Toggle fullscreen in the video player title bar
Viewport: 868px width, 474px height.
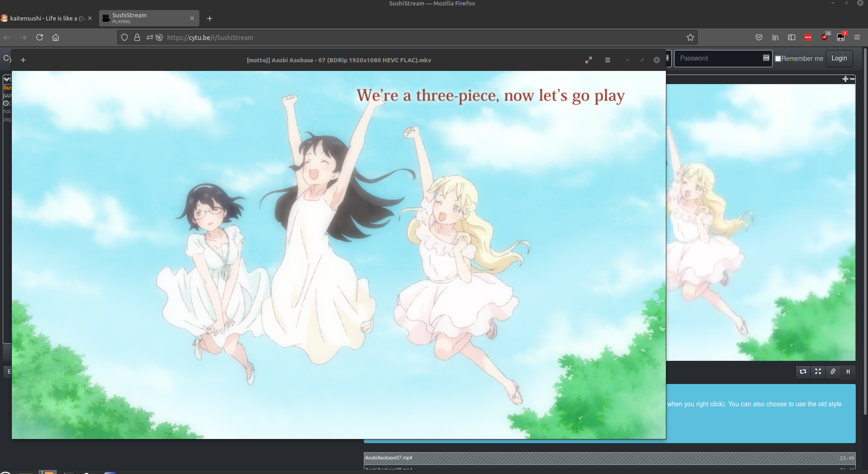click(x=589, y=60)
